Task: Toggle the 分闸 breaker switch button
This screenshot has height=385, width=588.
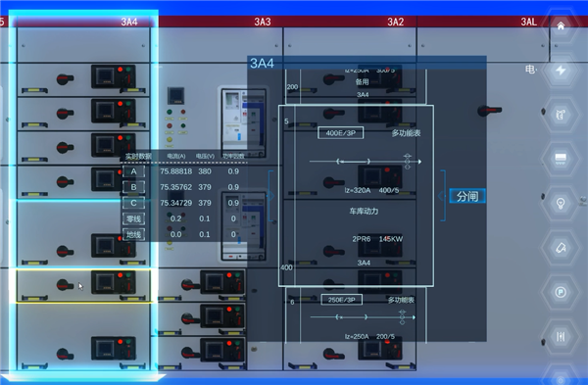Action: 467,196
